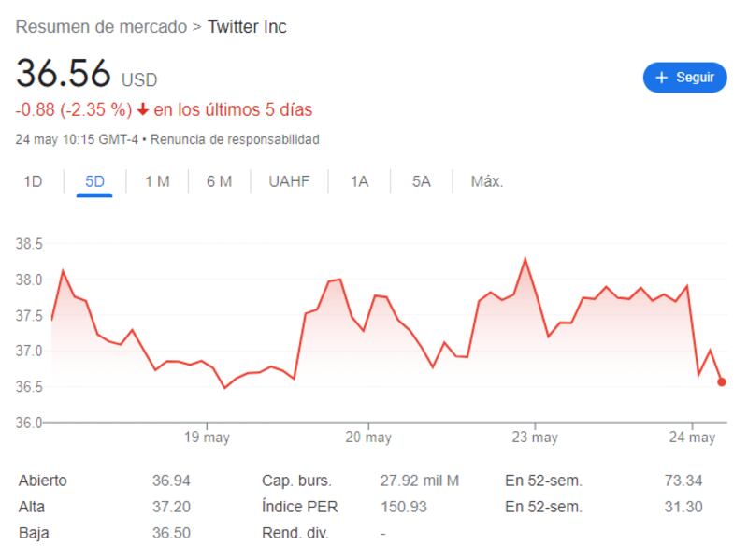Choose the UAHF year-to-date tab

(x=289, y=181)
